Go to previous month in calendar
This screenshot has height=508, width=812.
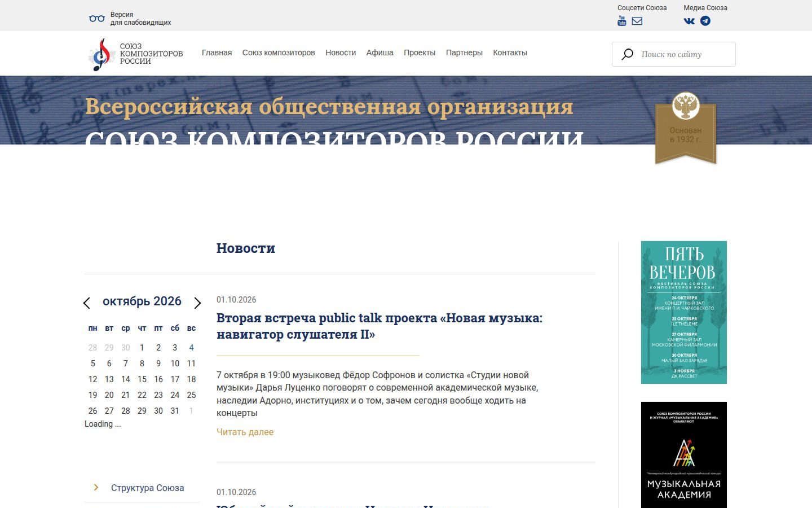(x=86, y=303)
